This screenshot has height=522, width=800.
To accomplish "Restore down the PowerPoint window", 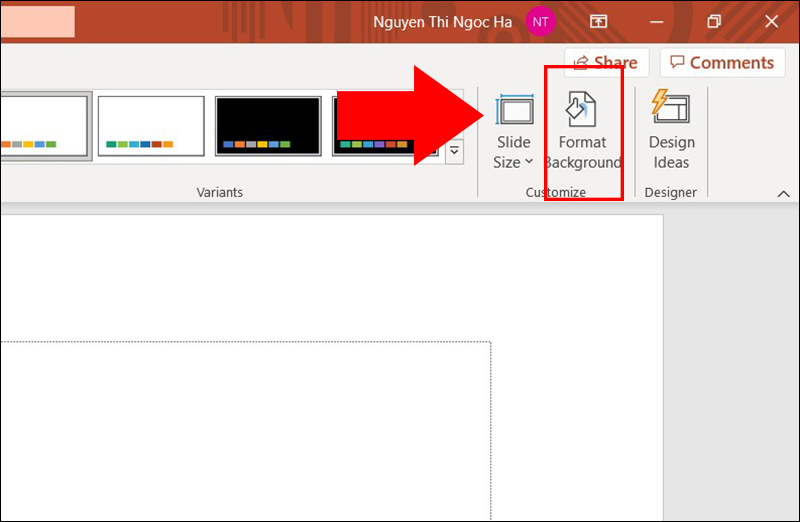I will click(x=714, y=21).
